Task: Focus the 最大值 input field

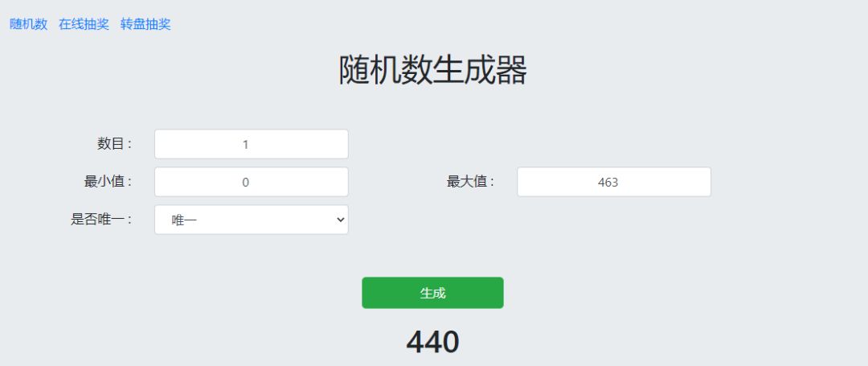Action: pos(613,182)
